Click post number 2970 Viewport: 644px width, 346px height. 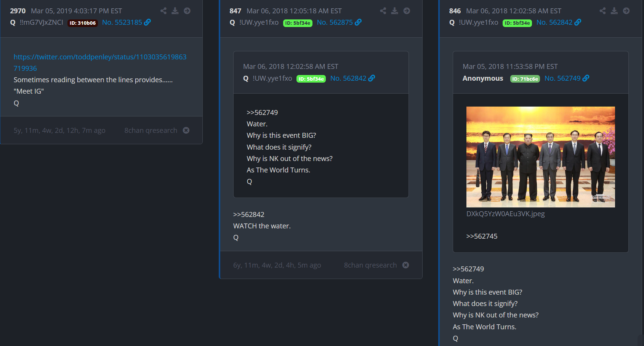click(18, 11)
